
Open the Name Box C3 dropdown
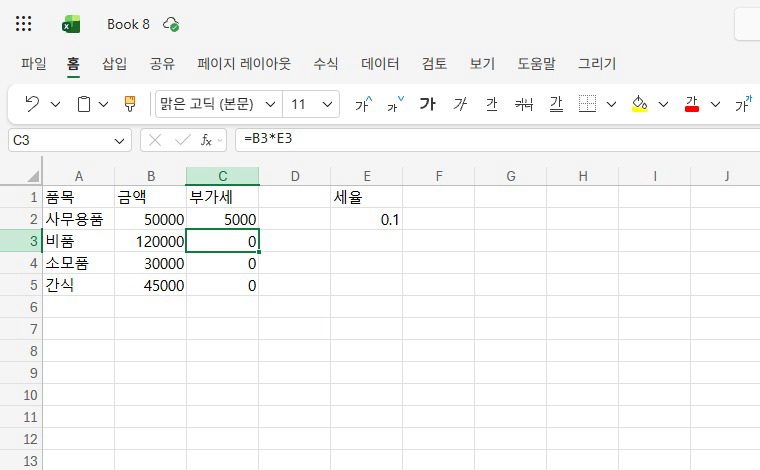coord(119,141)
